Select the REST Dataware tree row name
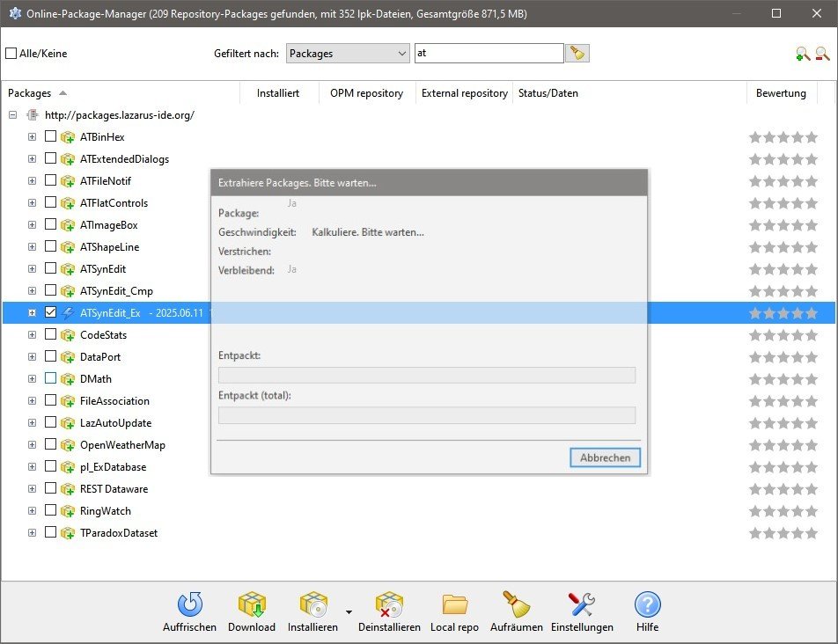The image size is (838, 644). [114, 489]
